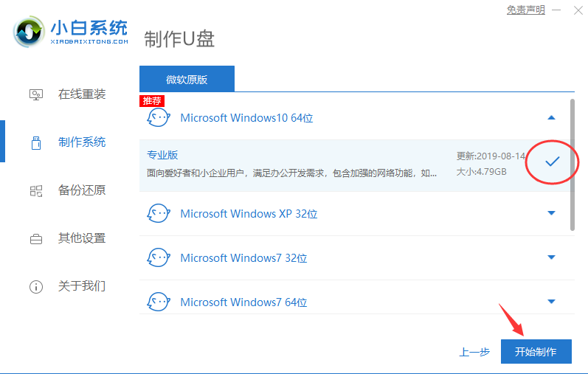Viewport: 588px width, 374px height.
Task: Click the 更新:2019-08-14 date text
Action: pyautogui.click(x=491, y=156)
